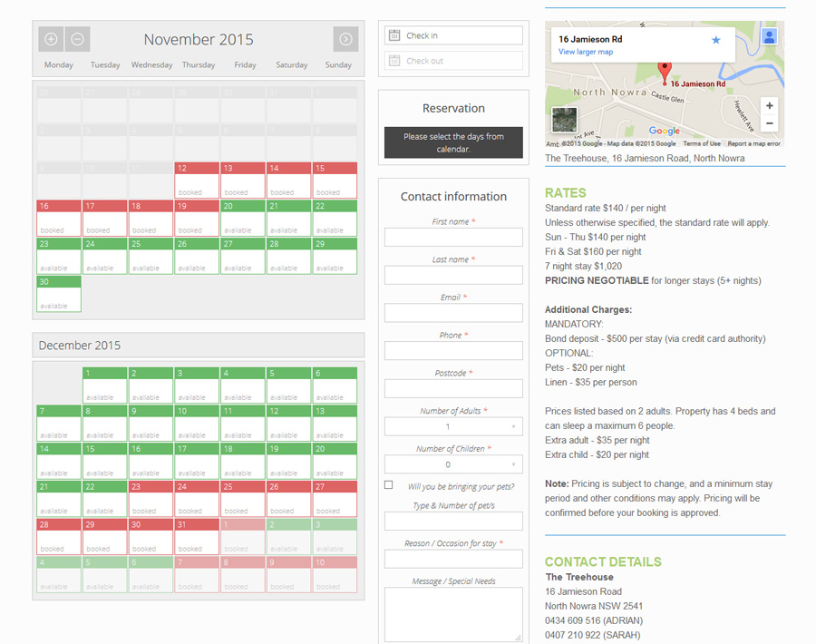Select available December 14 on calendar
816x644 pixels.
(x=59, y=461)
